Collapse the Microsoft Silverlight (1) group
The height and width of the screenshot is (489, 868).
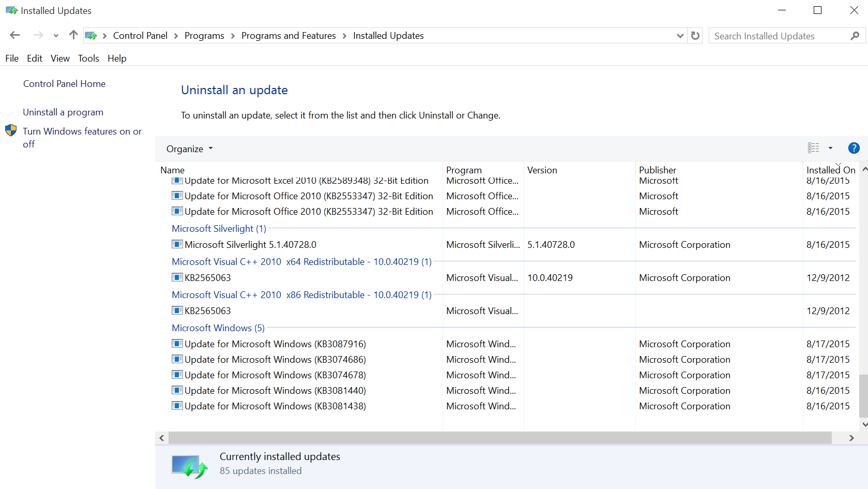(x=219, y=229)
